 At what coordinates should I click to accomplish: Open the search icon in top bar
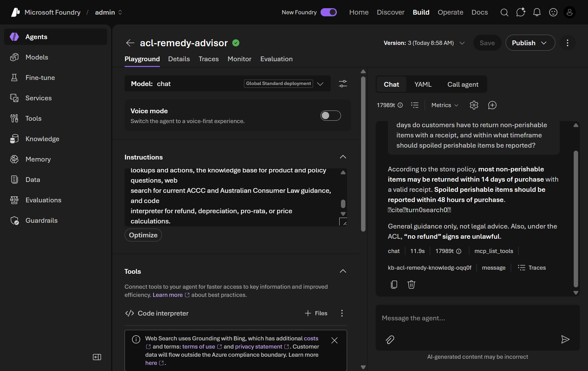(x=504, y=13)
